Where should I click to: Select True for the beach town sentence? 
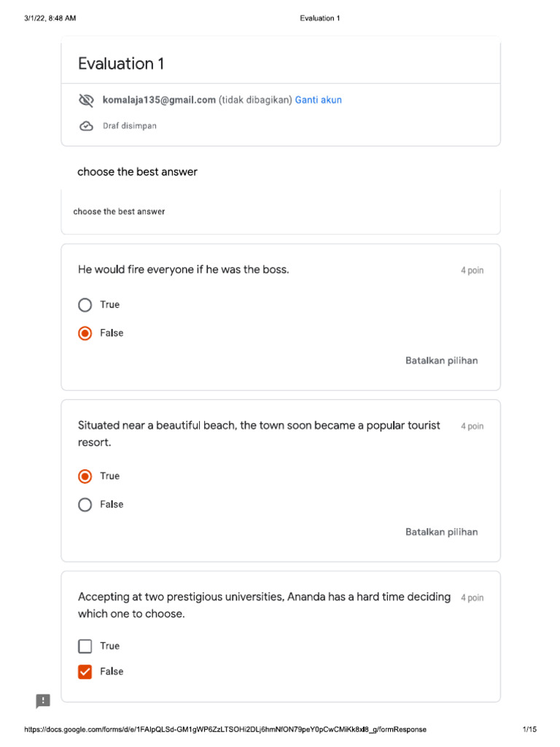click(85, 476)
